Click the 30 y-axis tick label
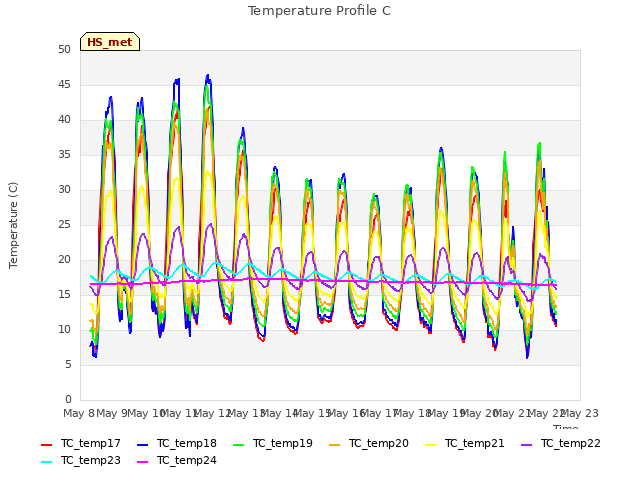 tap(64, 190)
